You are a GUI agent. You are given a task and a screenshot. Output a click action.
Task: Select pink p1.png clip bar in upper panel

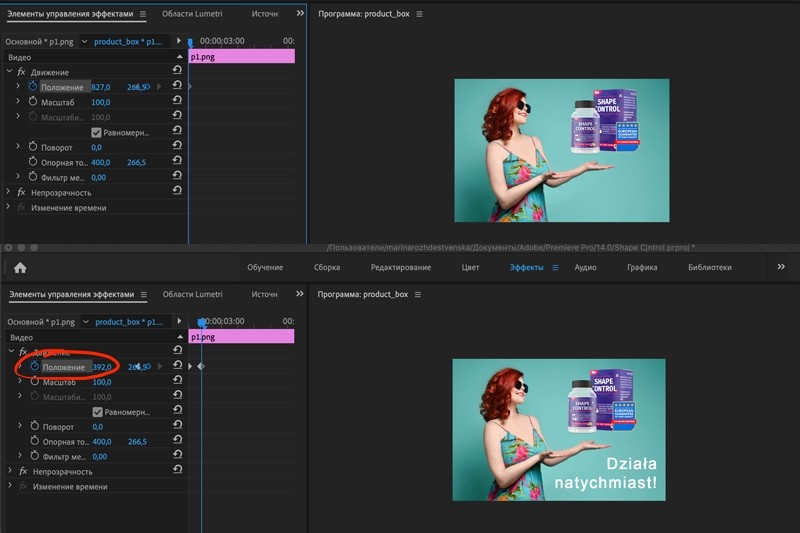tap(242, 57)
